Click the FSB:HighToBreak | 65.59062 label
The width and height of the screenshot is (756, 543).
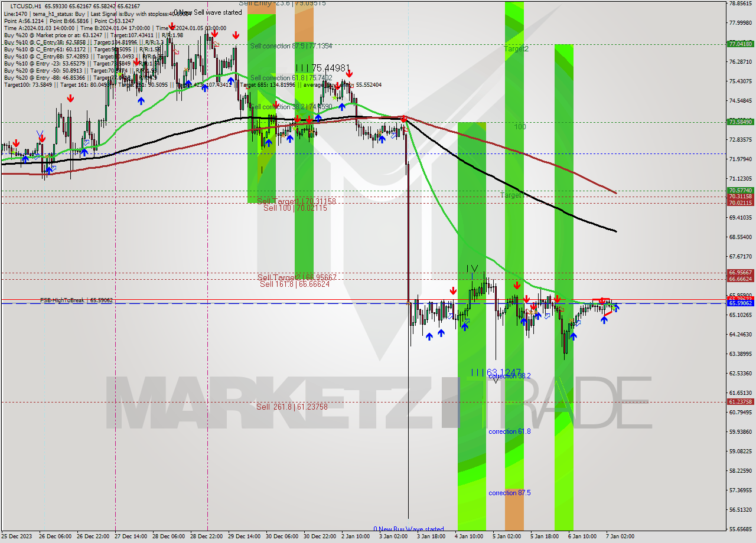point(76,300)
